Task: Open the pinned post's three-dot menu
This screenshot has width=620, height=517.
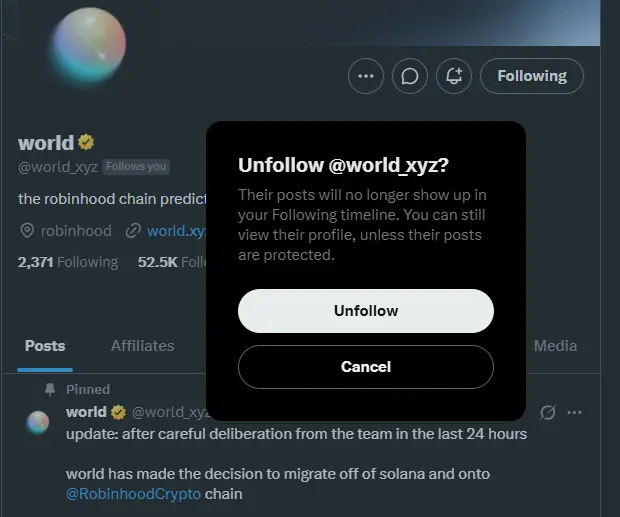Action: pos(574,413)
